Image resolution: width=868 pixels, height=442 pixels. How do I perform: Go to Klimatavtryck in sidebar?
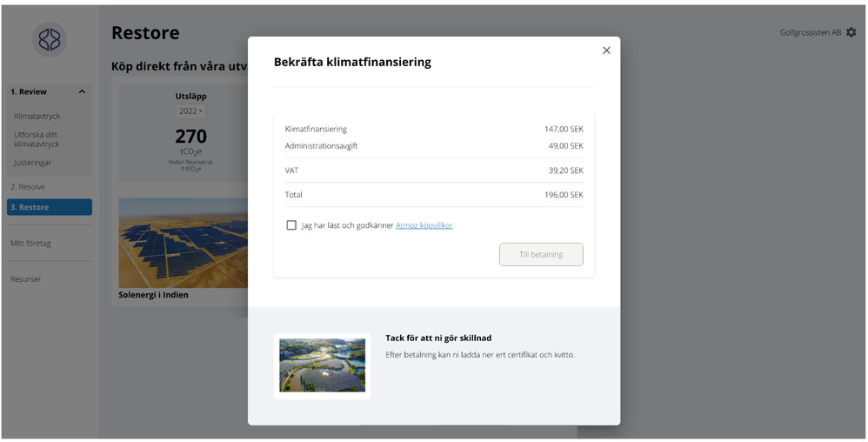[x=37, y=116]
